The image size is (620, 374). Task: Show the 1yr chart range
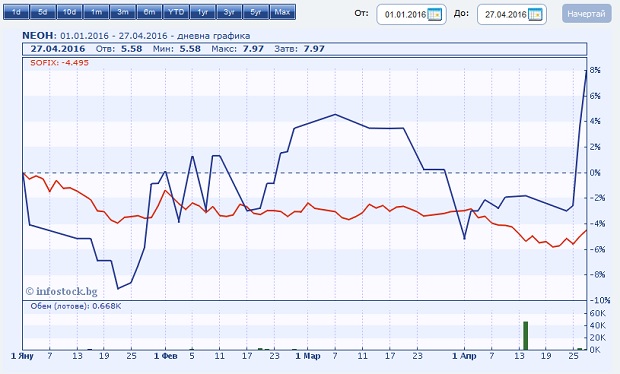[x=202, y=12]
